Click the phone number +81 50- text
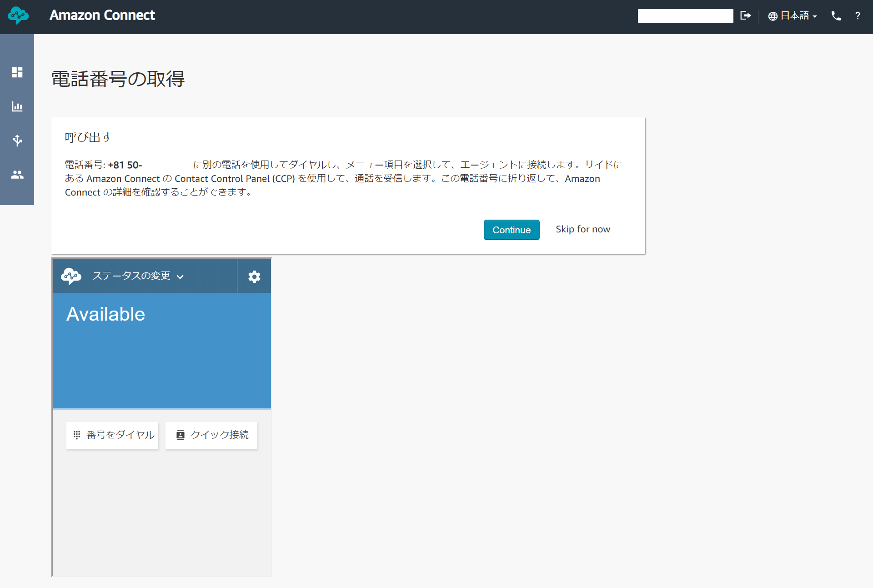The height and width of the screenshot is (588, 873). point(125,165)
